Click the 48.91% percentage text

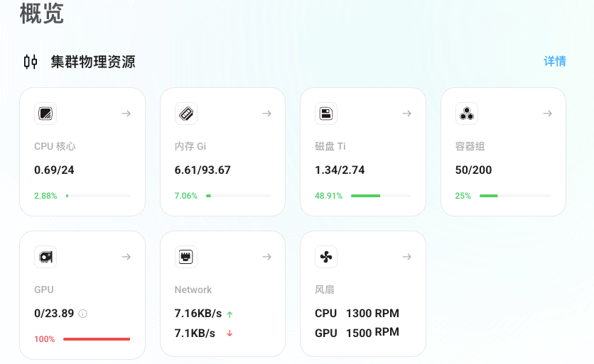click(x=328, y=196)
